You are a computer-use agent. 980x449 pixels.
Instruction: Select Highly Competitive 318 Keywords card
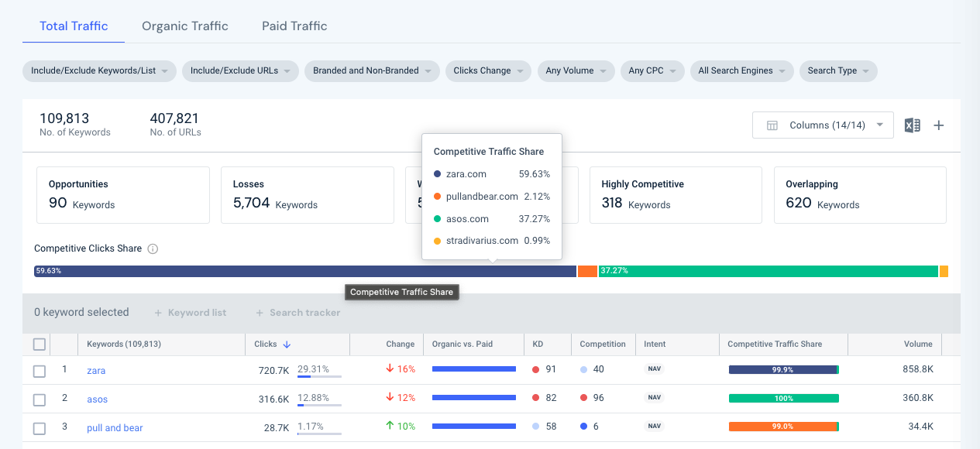point(676,195)
